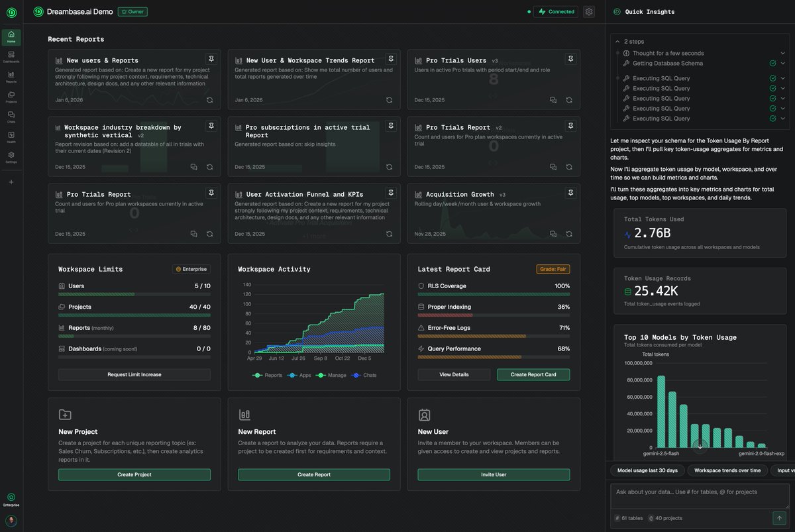Viewport: 795px width, 532px height.
Task: Click View Details on Latest Report Card
Action: 454,375
